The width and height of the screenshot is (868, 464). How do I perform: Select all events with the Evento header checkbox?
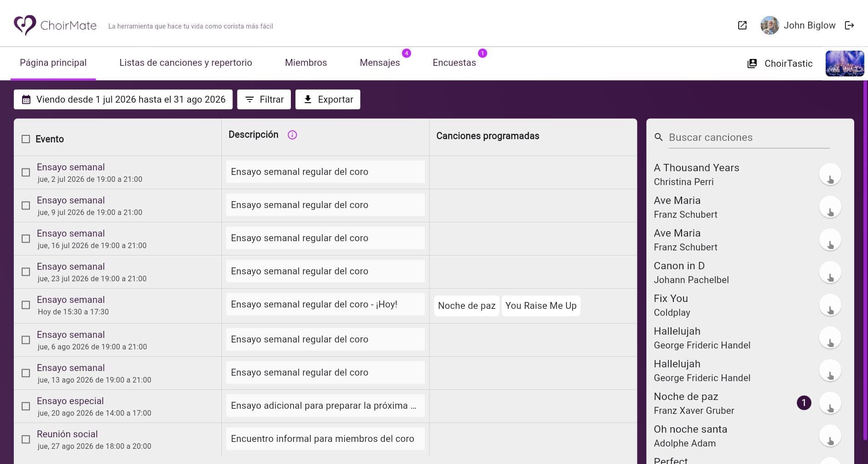click(x=26, y=139)
